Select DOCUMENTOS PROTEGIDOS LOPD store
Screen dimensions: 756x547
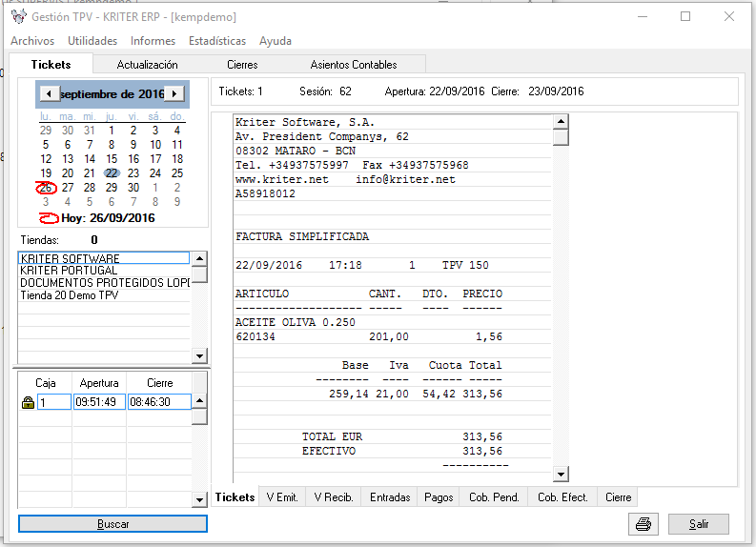(104, 283)
